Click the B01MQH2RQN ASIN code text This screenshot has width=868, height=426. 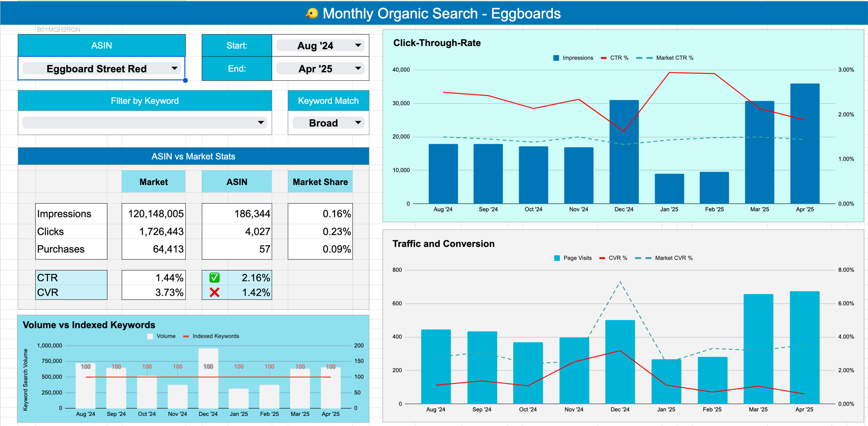pyautogui.click(x=59, y=30)
